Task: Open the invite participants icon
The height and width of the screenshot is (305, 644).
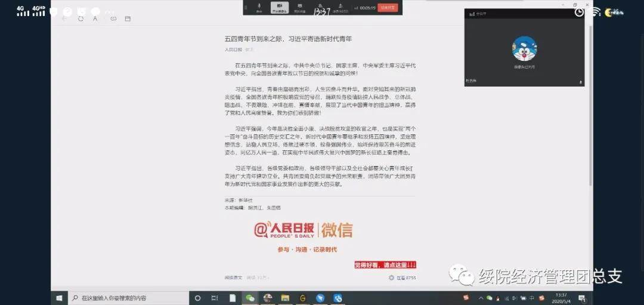Action: (339, 7)
